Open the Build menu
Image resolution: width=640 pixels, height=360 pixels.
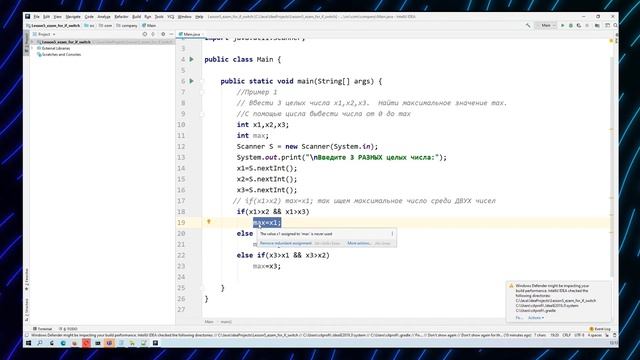click(136, 17)
